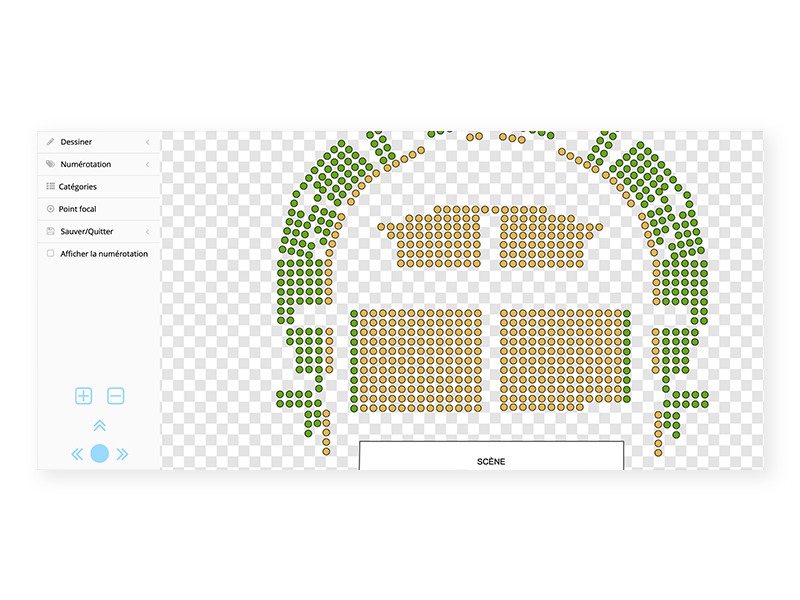
Task: Expand the Sauver/Quitter menu chevron
Action: tap(147, 232)
